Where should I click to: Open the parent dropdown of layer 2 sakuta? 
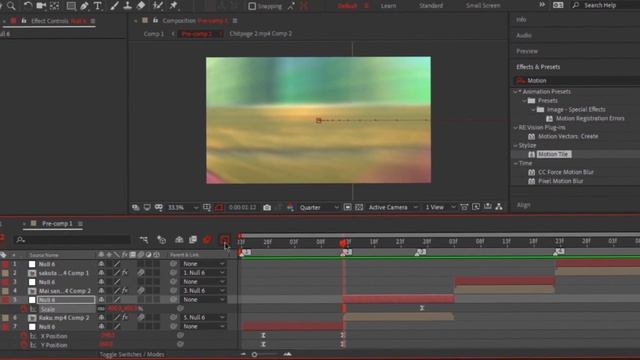(x=203, y=273)
